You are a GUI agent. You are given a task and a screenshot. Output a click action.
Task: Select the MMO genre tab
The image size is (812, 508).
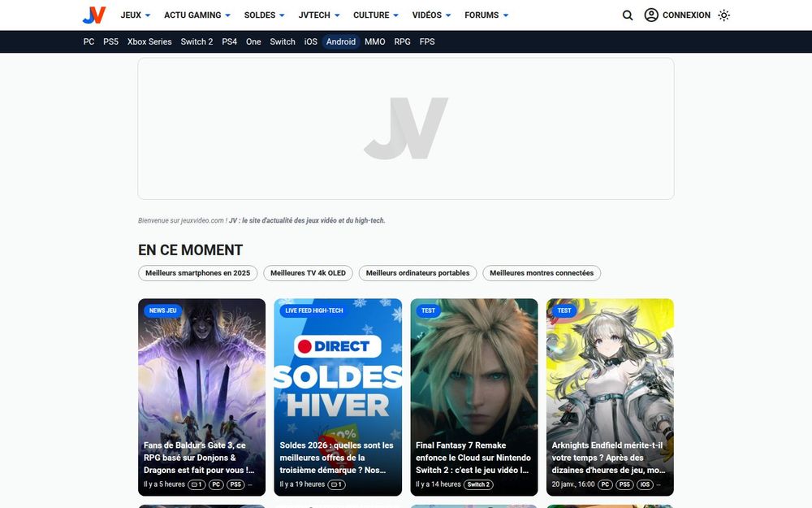pos(375,41)
